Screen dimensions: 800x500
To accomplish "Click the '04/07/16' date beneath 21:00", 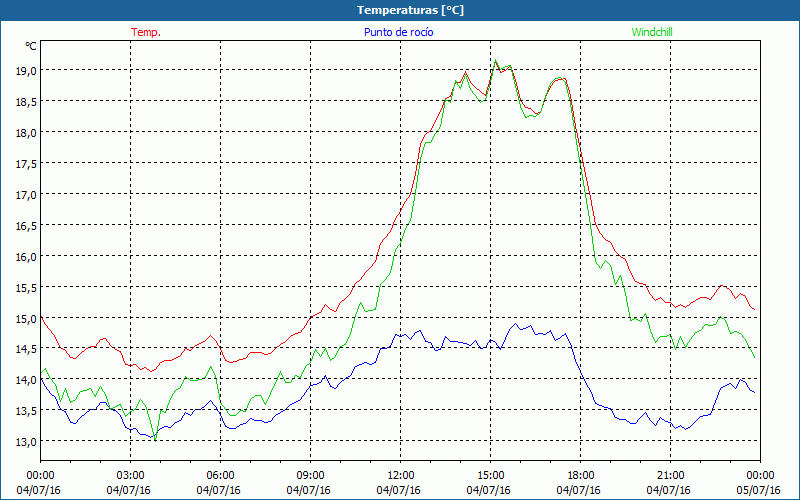I will [x=668, y=490].
